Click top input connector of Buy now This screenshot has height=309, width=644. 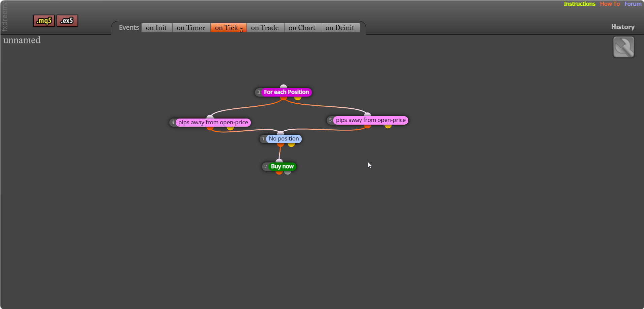[279, 161]
